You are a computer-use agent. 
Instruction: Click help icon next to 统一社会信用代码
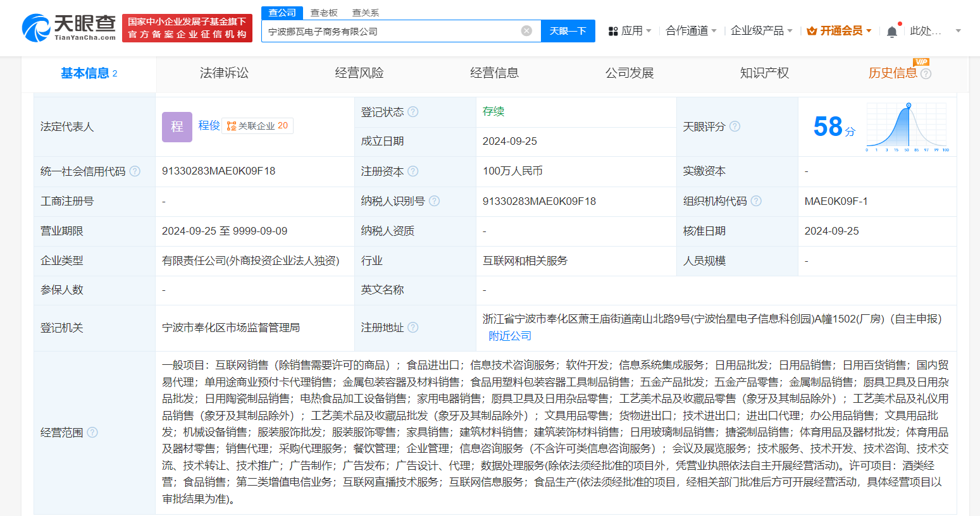click(x=135, y=171)
